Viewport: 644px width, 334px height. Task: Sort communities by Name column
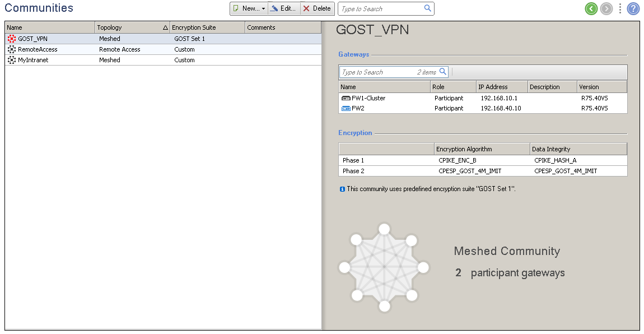coord(50,27)
